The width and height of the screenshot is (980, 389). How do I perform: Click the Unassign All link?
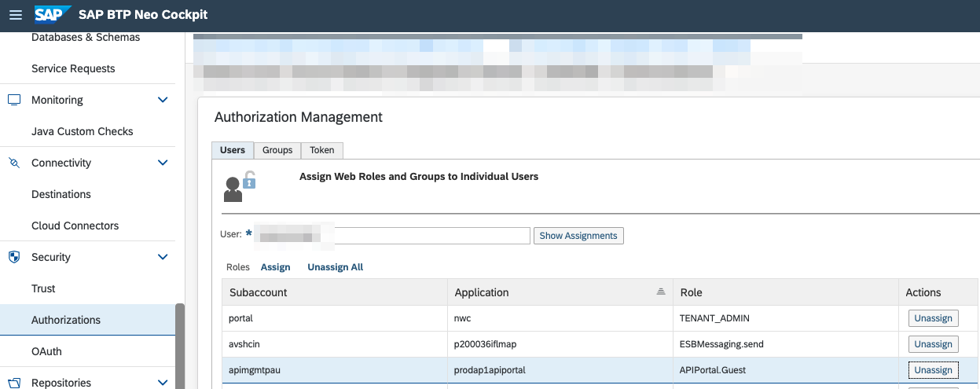[335, 267]
